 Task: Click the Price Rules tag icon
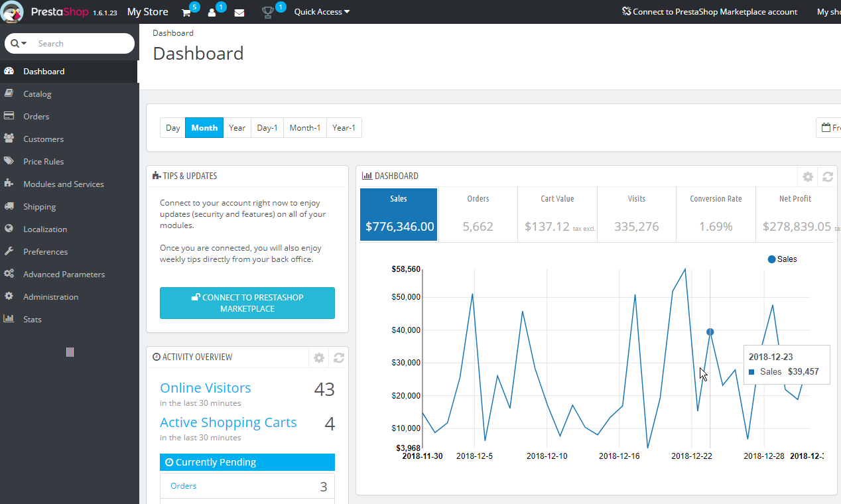click(9, 161)
